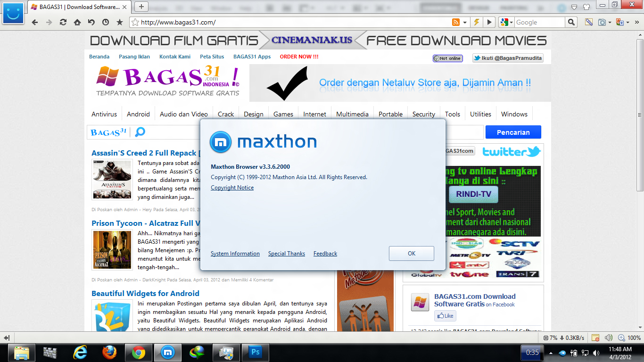Open the Feedback link in dialog
644x362 pixels.
tap(325, 254)
